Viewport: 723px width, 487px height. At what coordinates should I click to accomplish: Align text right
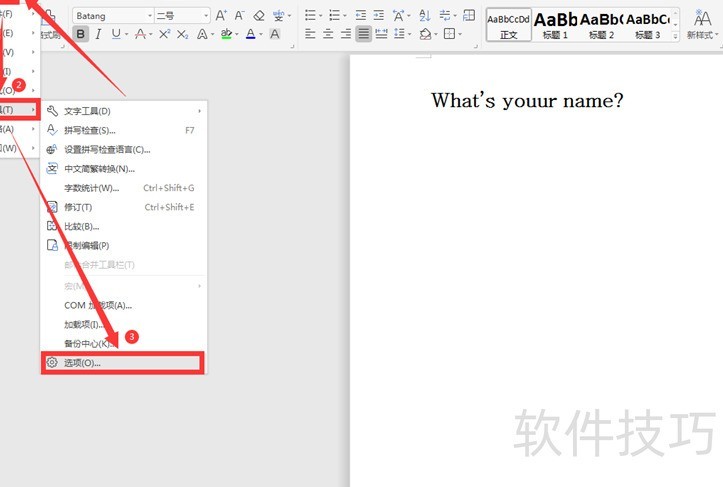[x=346, y=34]
